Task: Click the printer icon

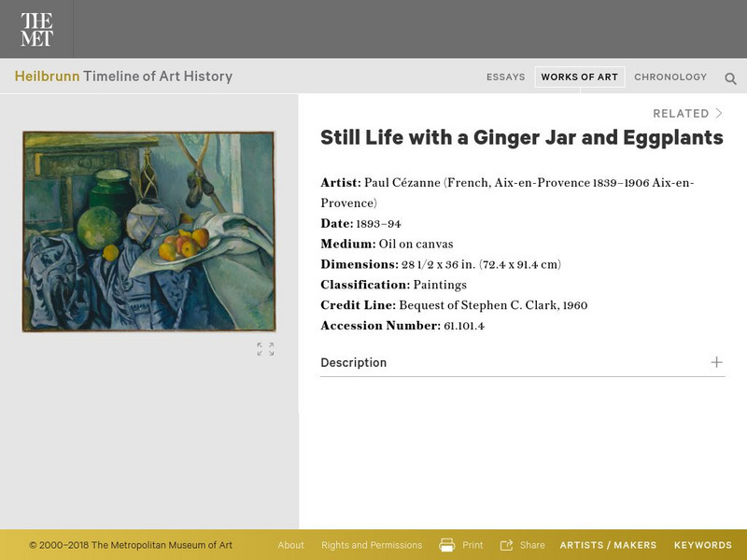Action: pyautogui.click(x=446, y=545)
